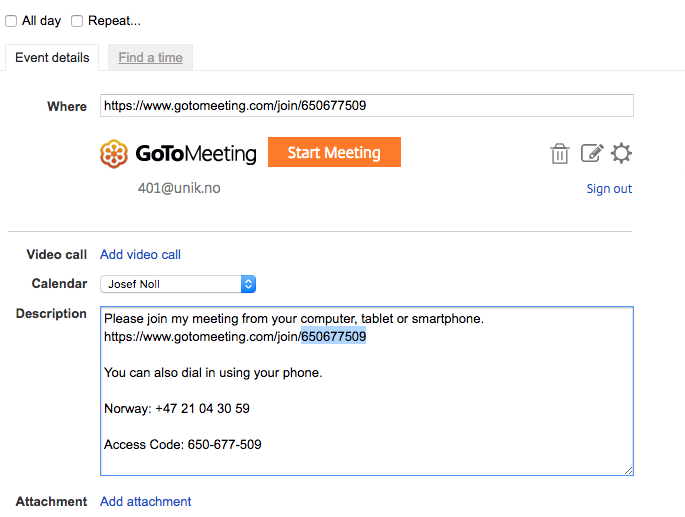Enable the Repeat... checkbox
Viewport: 685px width, 517px height.
click(77, 21)
